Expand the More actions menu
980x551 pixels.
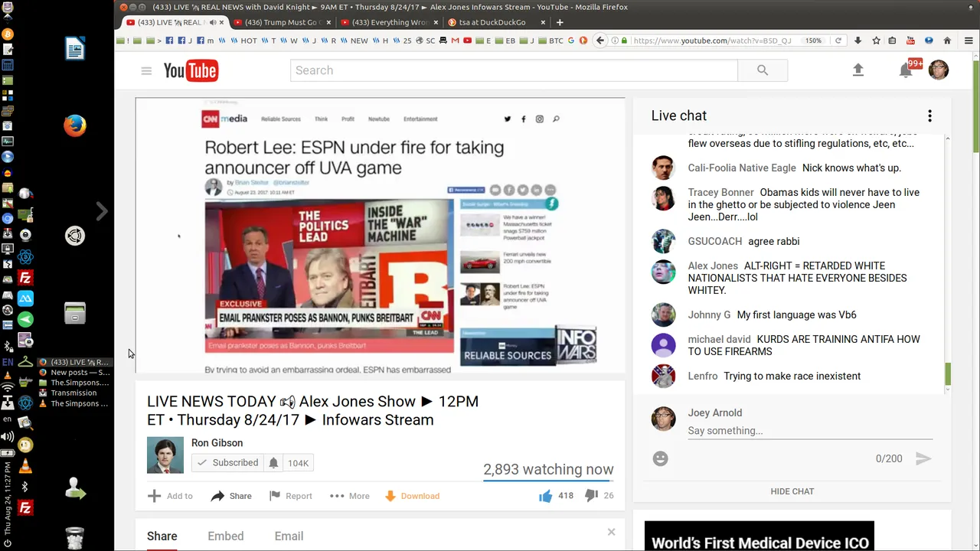(x=350, y=496)
